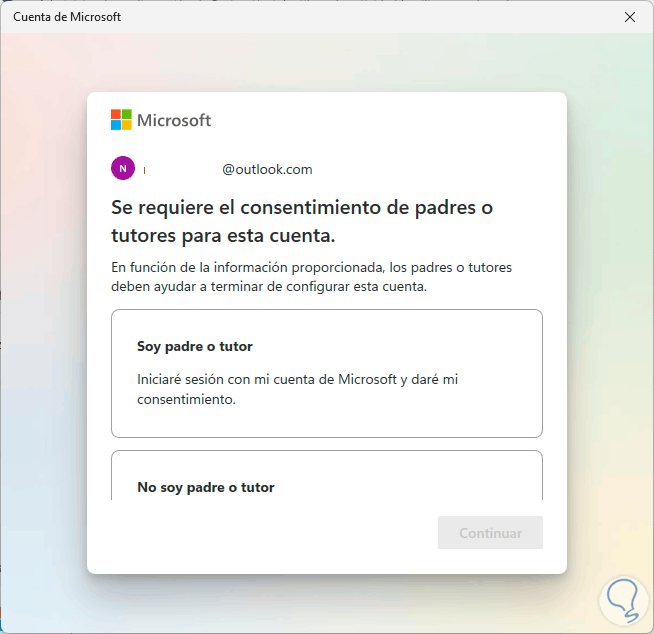The height and width of the screenshot is (634, 654).
Task: Select the Soy padre o tutor option
Action: (x=327, y=373)
